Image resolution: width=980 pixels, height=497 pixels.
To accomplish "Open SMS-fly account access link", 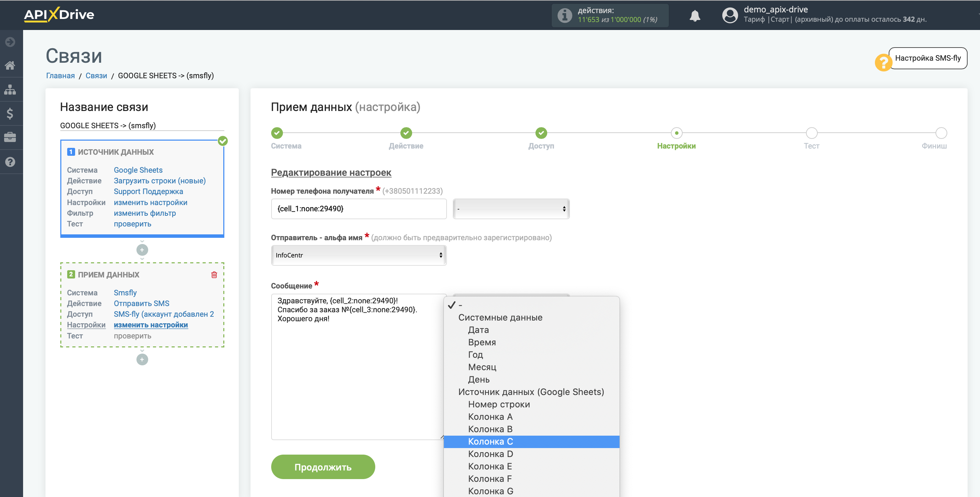I will point(164,314).
